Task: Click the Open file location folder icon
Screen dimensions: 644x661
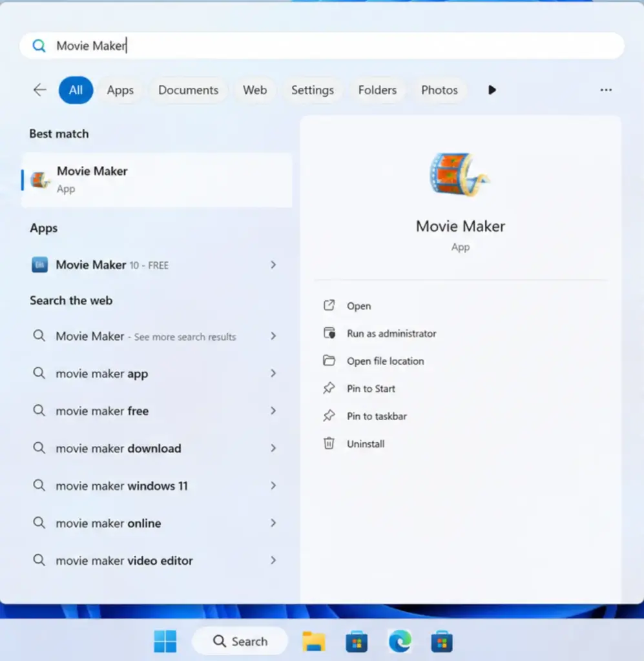Action: (x=329, y=360)
